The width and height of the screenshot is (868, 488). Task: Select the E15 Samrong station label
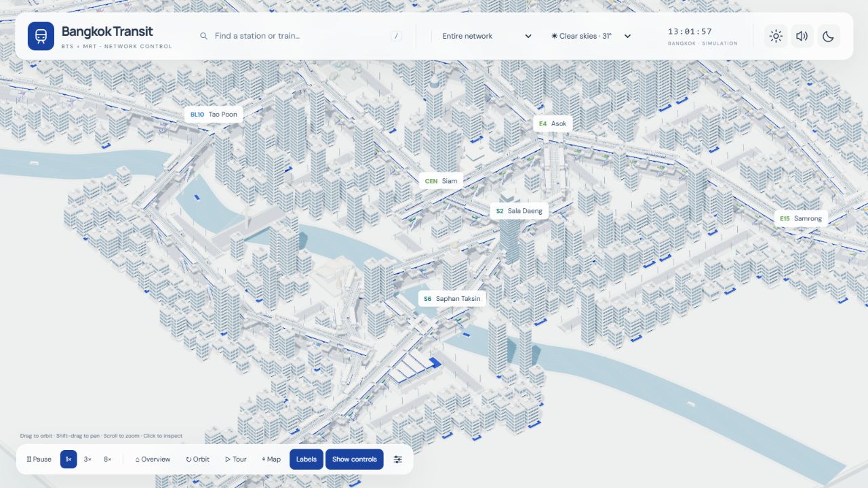click(x=801, y=218)
